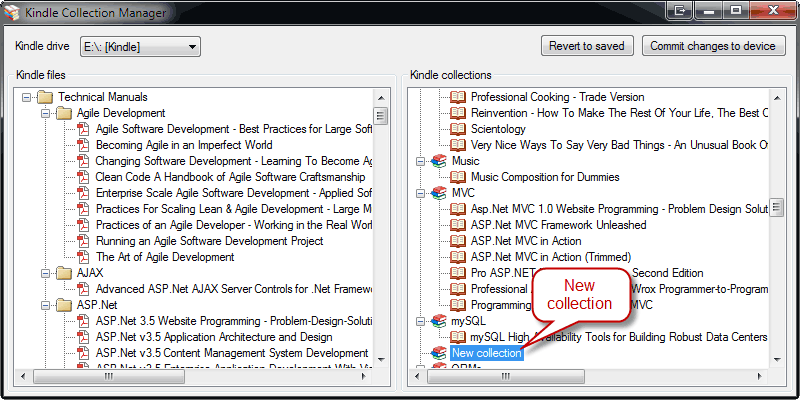Image resolution: width=800 pixels, height=400 pixels.
Task: Click PDF icon of Running an Agile Software Development Project
Action: 83,241
